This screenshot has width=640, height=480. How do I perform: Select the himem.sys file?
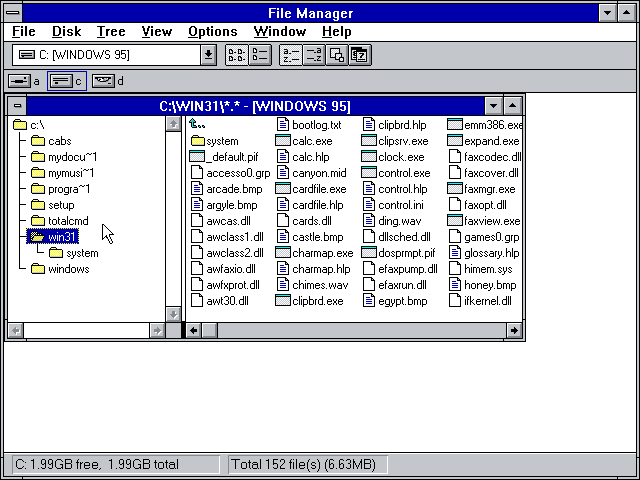click(481, 269)
